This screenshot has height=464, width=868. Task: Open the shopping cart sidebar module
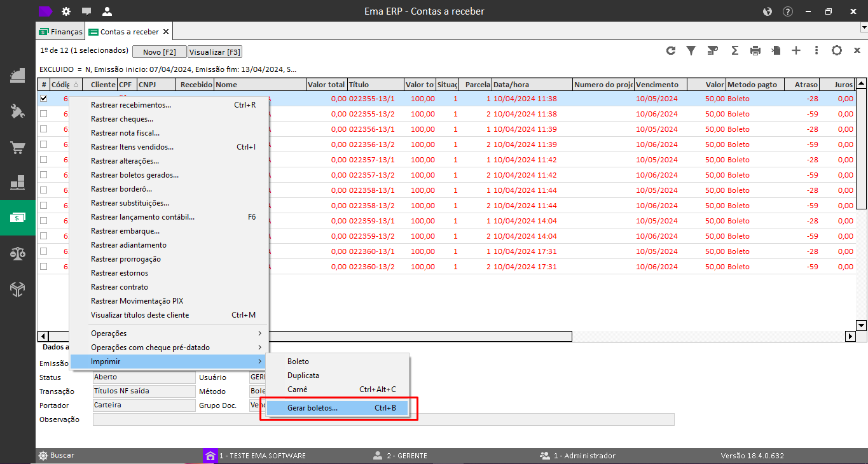point(18,148)
